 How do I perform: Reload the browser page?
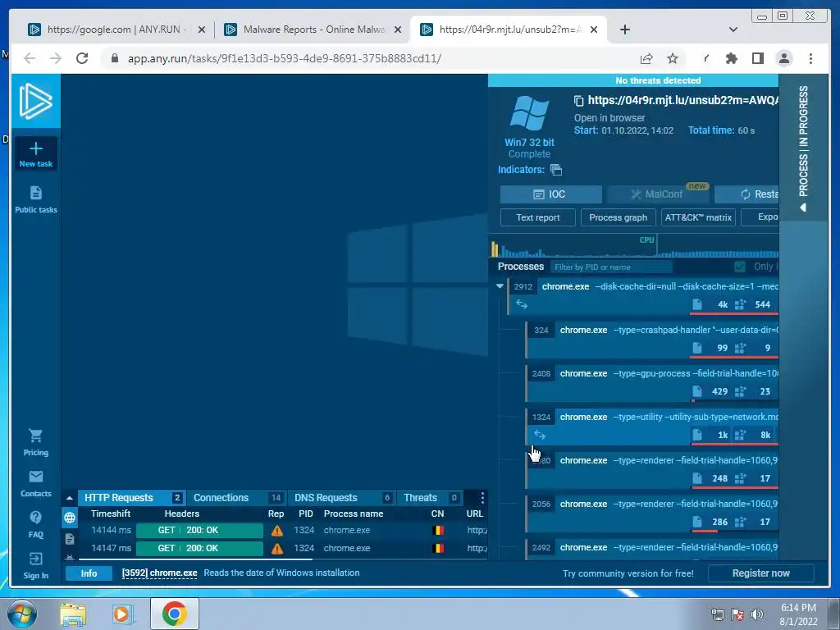tap(82, 58)
